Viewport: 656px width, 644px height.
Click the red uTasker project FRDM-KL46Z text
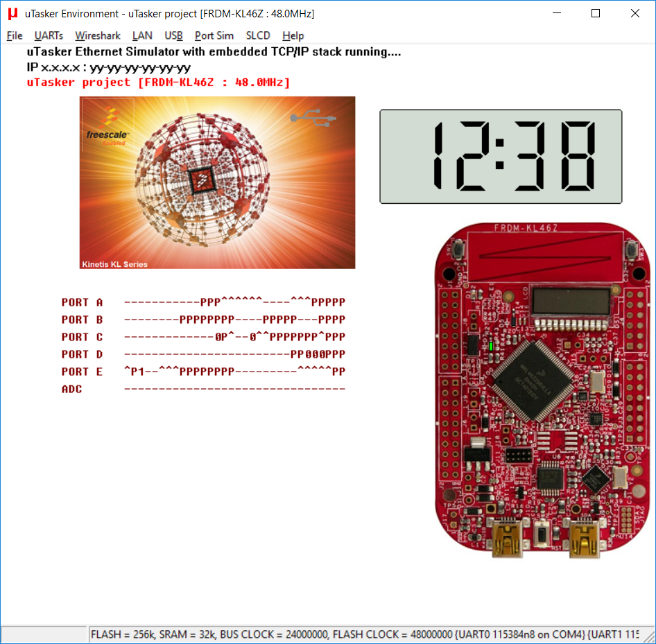[x=158, y=82]
